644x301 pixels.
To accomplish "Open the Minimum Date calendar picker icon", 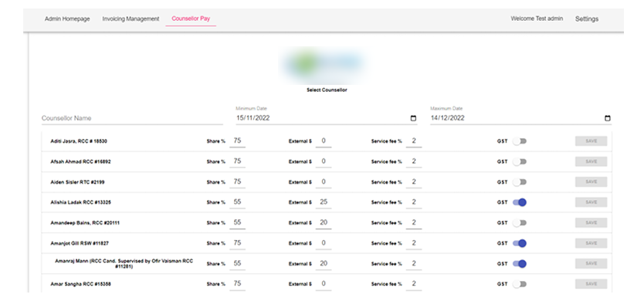I will pyautogui.click(x=413, y=118).
